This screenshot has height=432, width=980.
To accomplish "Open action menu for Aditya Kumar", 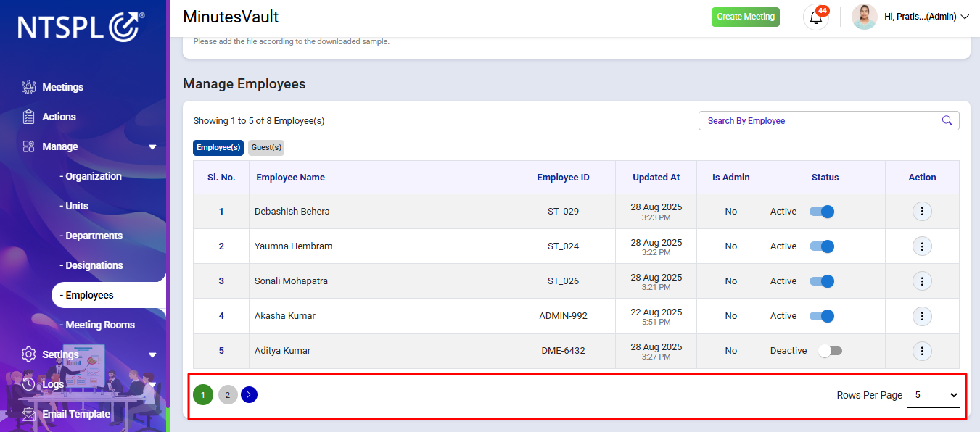I will [922, 351].
